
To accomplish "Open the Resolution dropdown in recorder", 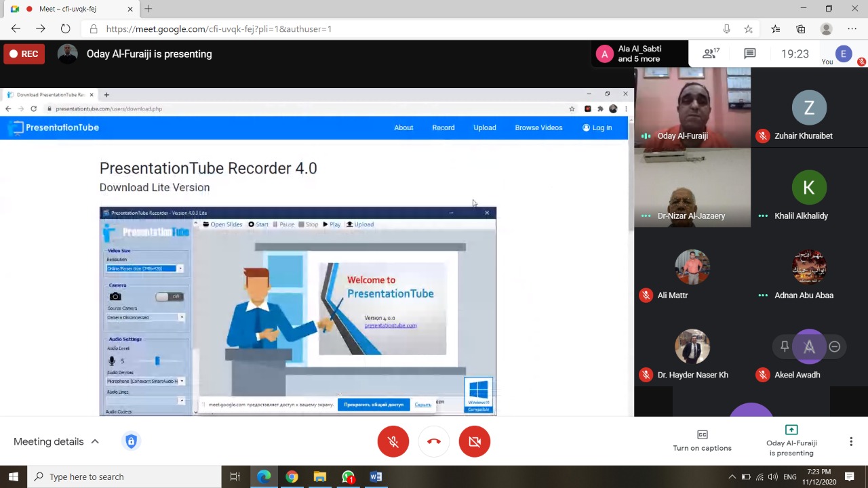I will coord(145,268).
